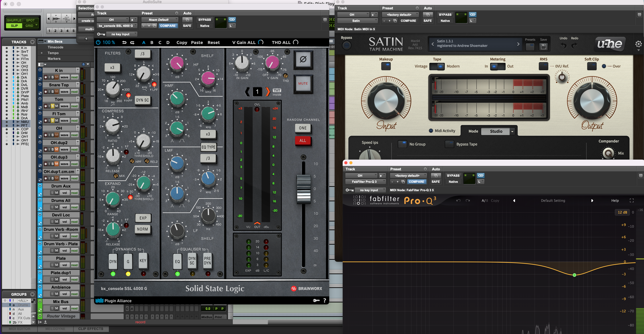644x334 pixels.
Task: Go to previous channel with left bracket arrow
Action: pyautogui.click(x=247, y=92)
